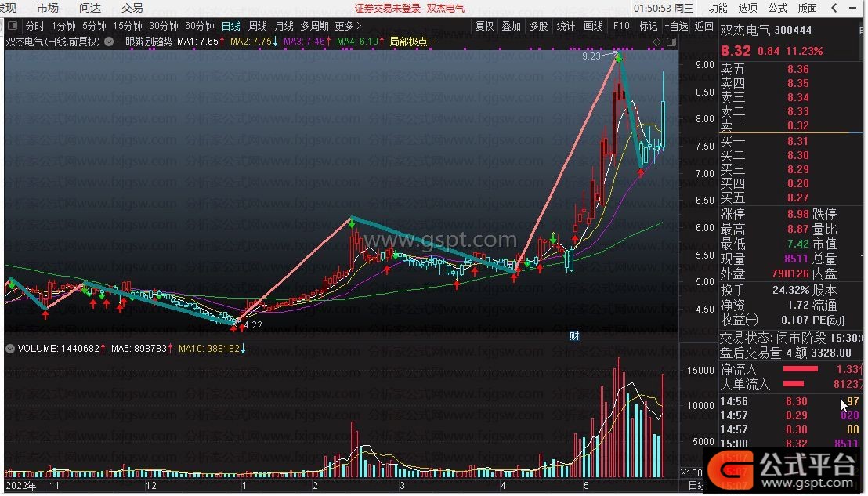Open the 交易 menu
This screenshot has width=868, height=496.
click(132, 8)
